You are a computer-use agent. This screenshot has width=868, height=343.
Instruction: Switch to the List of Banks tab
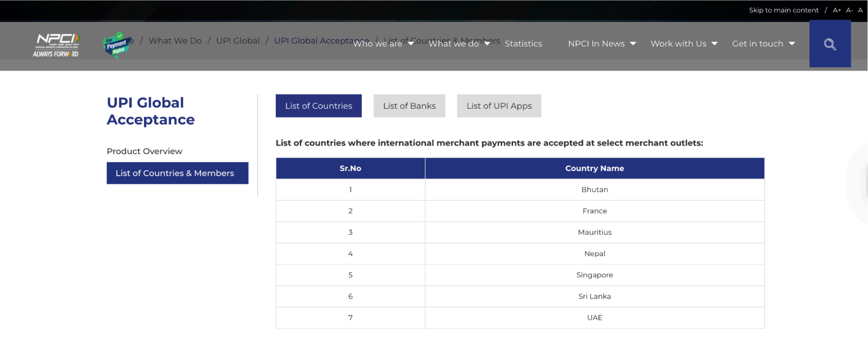click(x=409, y=106)
